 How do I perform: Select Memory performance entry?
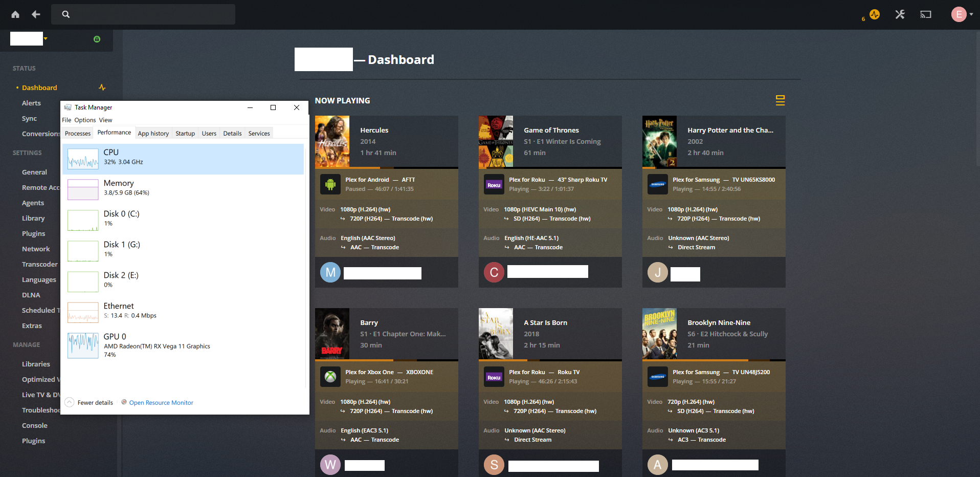coord(183,190)
